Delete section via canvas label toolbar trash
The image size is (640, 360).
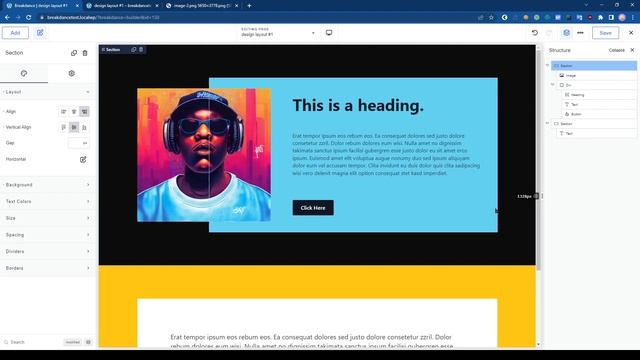coord(141,50)
